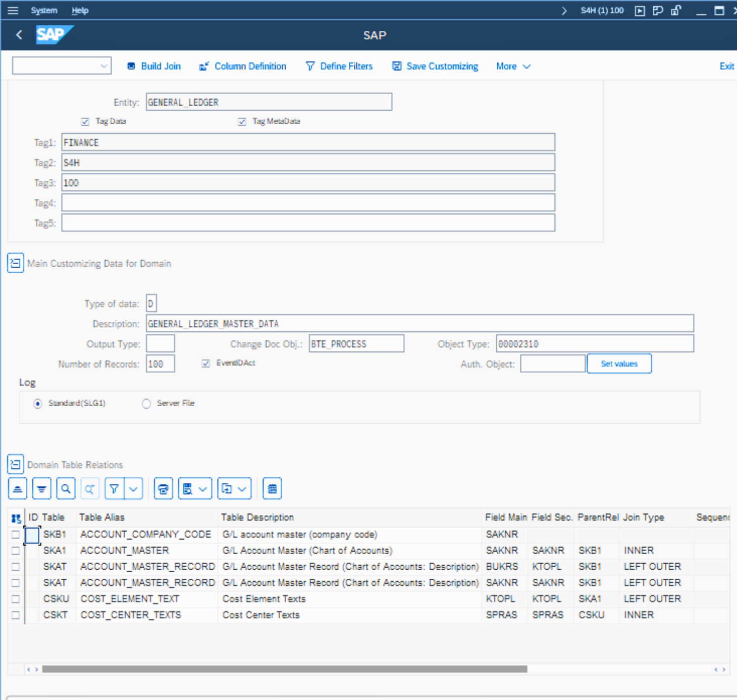Click the find magnifier icon in table toolbar

tap(66, 489)
